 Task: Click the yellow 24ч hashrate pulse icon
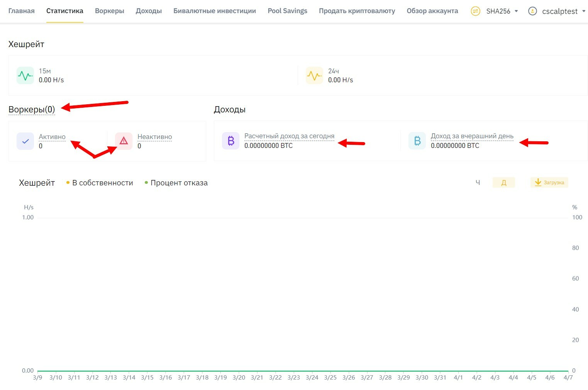(x=314, y=75)
